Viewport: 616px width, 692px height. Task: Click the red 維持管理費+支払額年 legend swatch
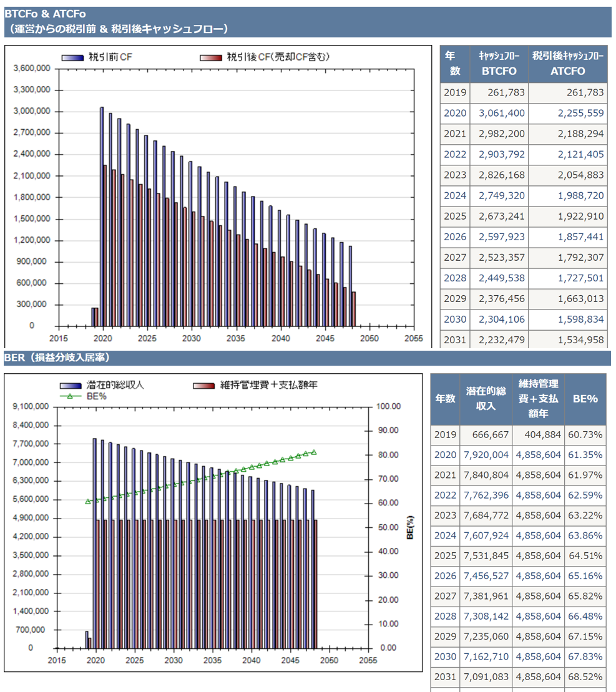point(205,386)
